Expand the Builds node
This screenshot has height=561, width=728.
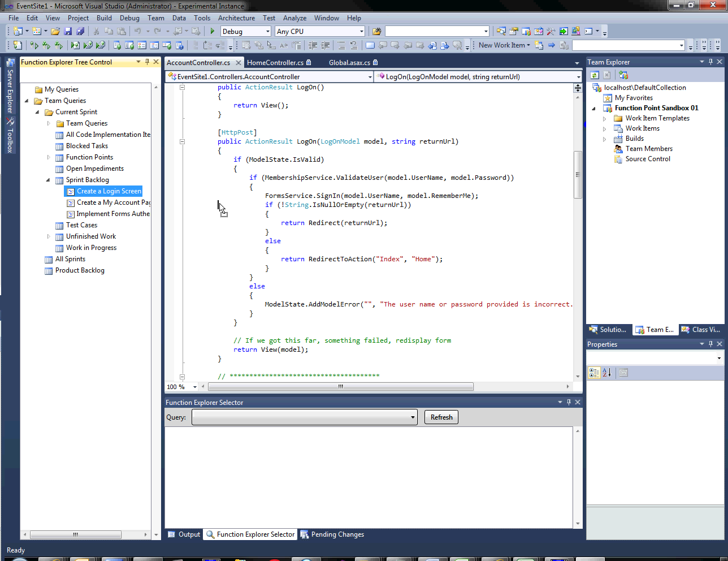[x=604, y=139]
